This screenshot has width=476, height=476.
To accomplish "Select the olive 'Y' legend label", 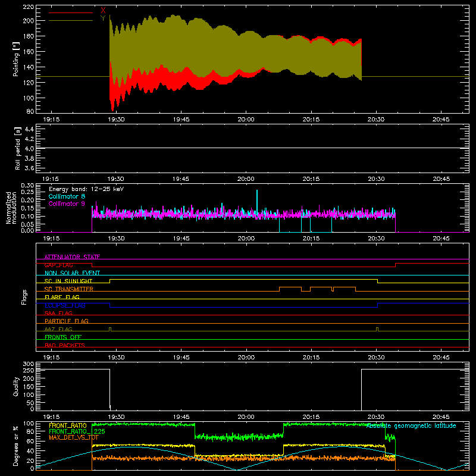I will pyautogui.click(x=103, y=18).
